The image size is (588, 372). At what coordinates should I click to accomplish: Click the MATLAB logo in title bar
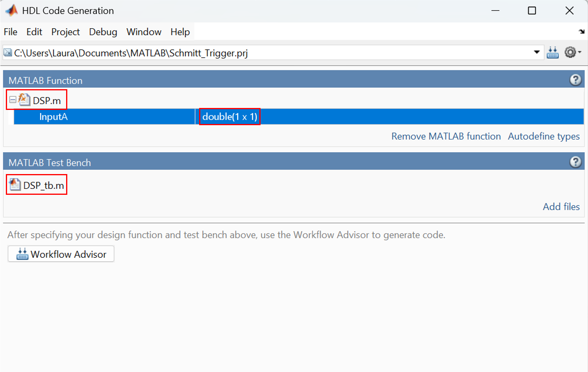[11, 10]
